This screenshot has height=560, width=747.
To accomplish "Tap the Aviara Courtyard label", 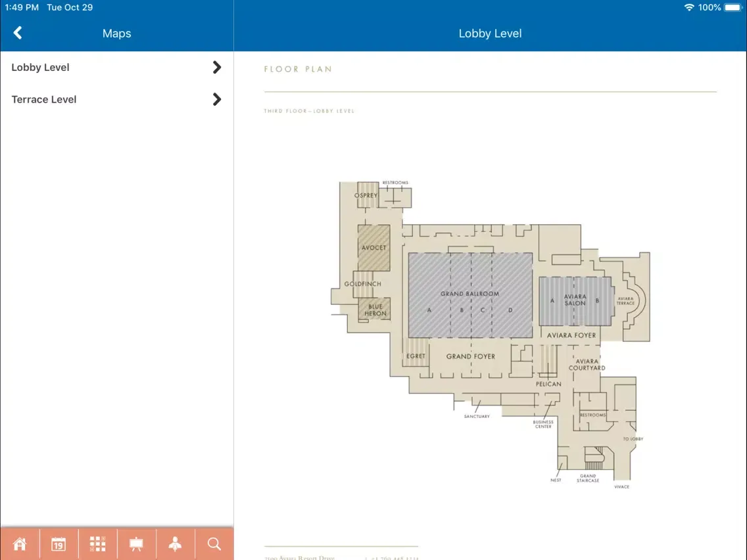I will point(587,365).
